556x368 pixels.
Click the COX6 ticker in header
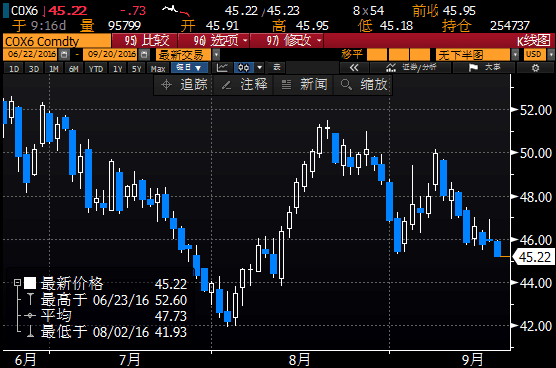24,11
